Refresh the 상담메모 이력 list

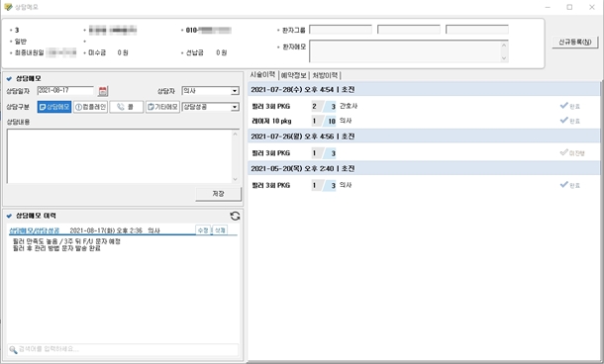235,216
